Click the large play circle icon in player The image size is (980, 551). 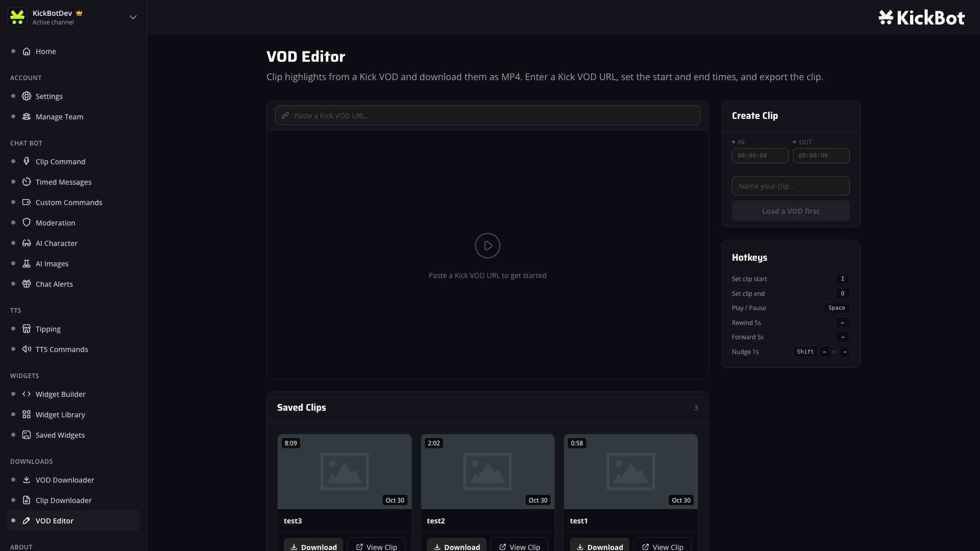[x=487, y=246]
